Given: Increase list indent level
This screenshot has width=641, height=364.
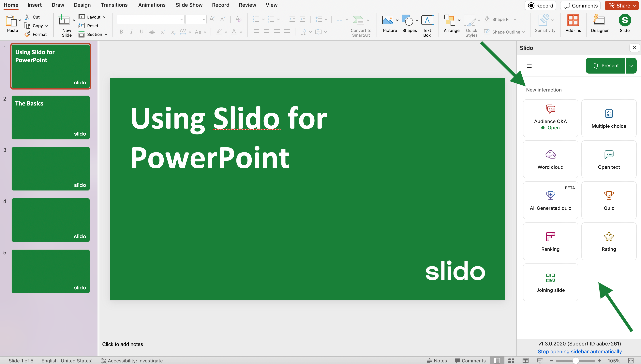Looking at the screenshot, I should point(303,19).
